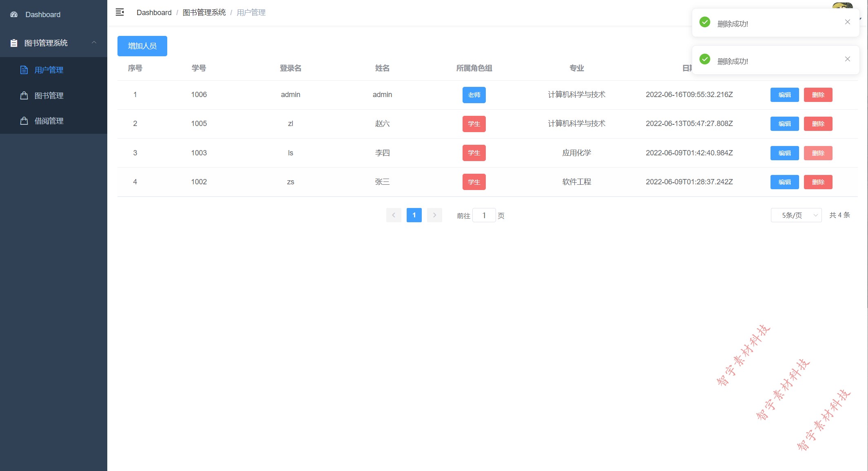Click the 所属角色组 column header
This screenshot has width=868, height=471.
[474, 68]
